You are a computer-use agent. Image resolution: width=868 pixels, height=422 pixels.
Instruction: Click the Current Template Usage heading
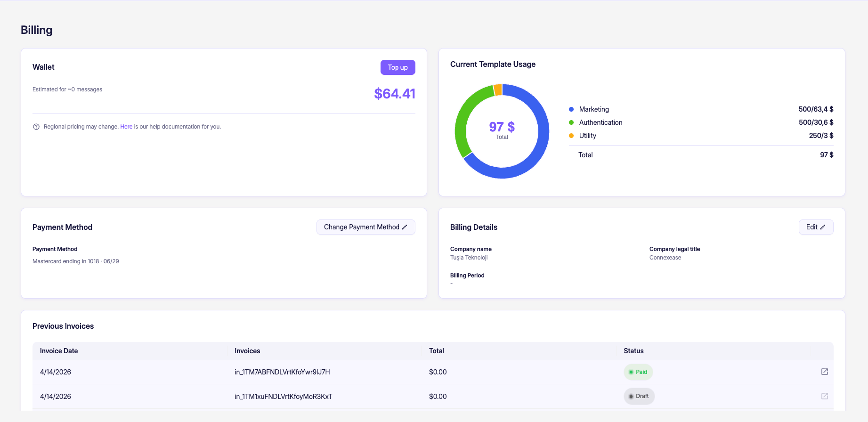click(x=493, y=64)
